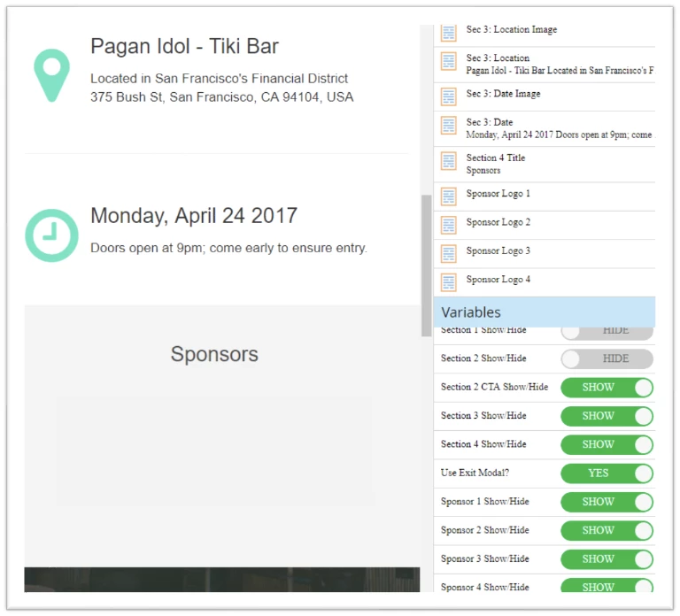Screen dimensions: 680x616
Task: Click document icon beside Sponsor Logo 3
Action: point(448,254)
